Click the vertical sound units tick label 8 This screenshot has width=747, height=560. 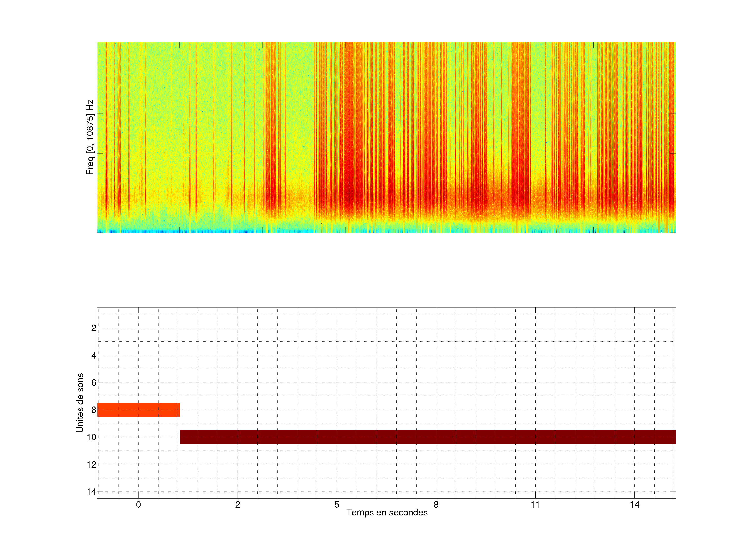pos(94,410)
